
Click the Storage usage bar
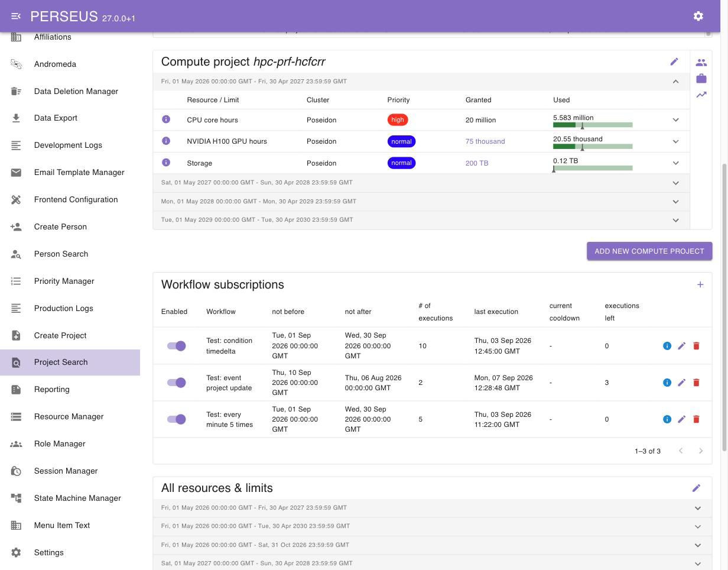click(x=593, y=168)
